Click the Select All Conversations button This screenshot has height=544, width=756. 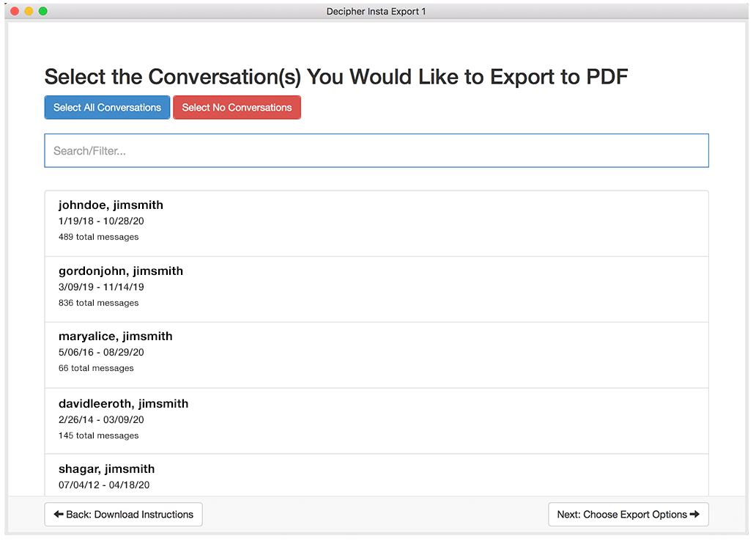tap(107, 107)
